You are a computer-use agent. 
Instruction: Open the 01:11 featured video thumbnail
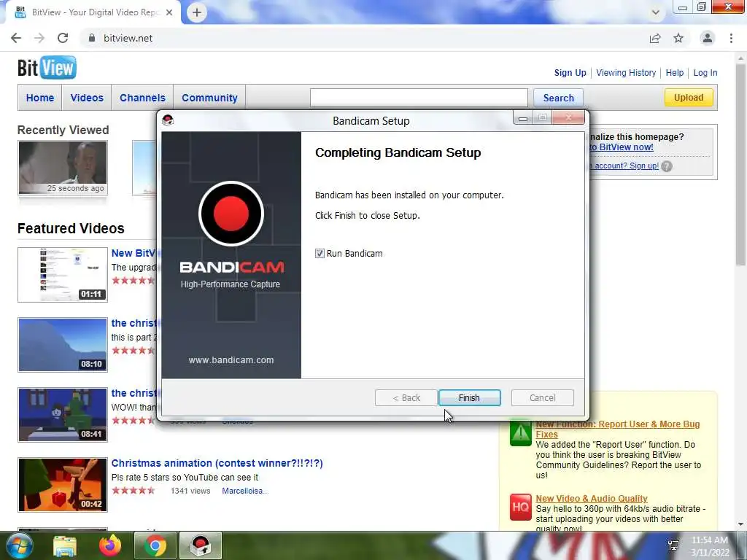pyautogui.click(x=63, y=274)
